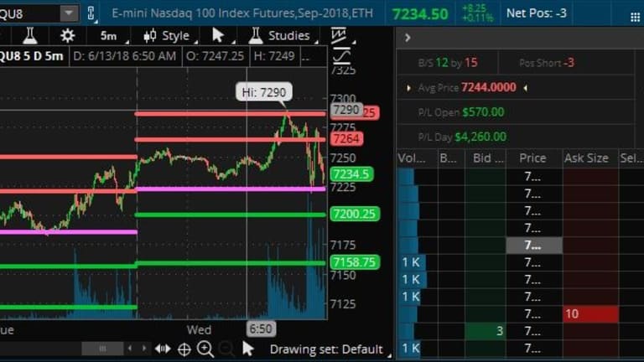Image resolution: width=644 pixels, height=362 pixels.
Task: Change the 5m timeframe selector
Action: [x=108, y=36]
